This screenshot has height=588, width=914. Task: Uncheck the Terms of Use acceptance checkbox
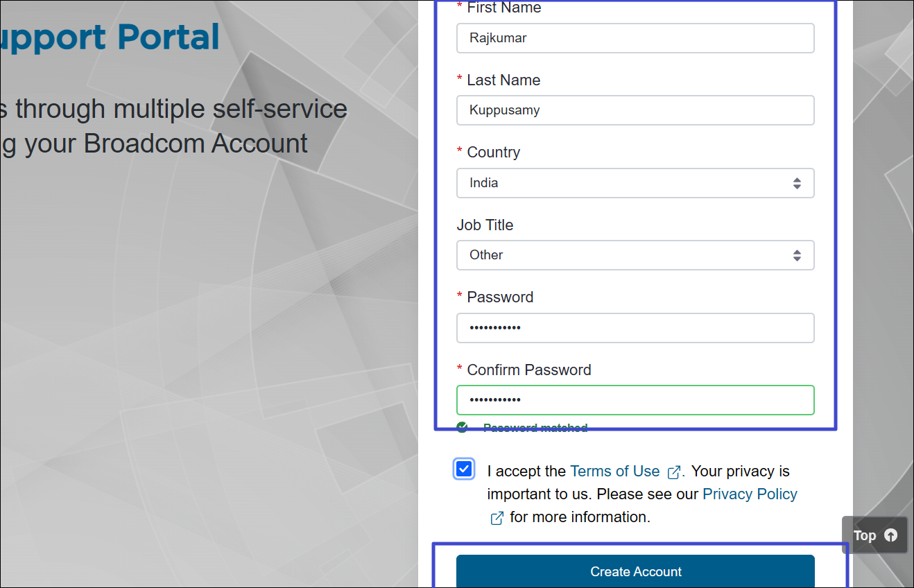point(464,469)
